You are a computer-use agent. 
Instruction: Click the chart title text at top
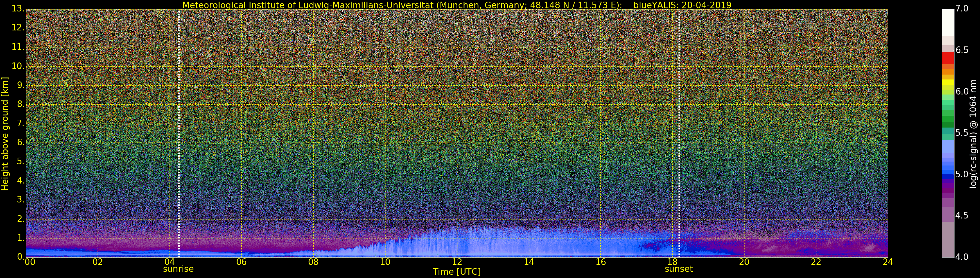coord(457,5)
